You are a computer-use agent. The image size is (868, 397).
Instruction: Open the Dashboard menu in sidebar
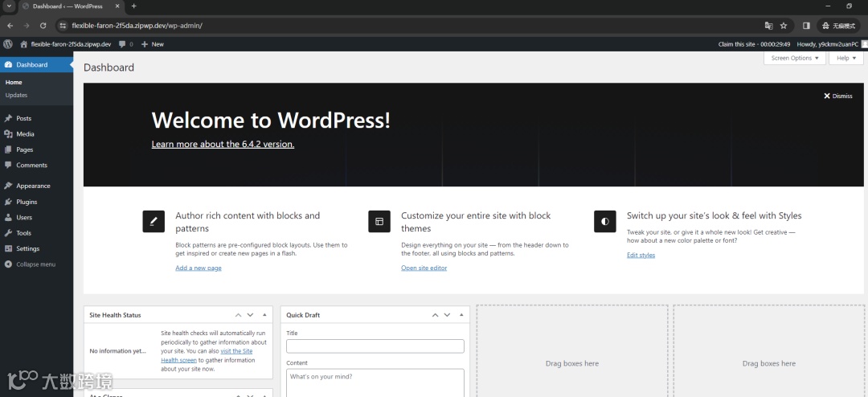click(36, 65)
